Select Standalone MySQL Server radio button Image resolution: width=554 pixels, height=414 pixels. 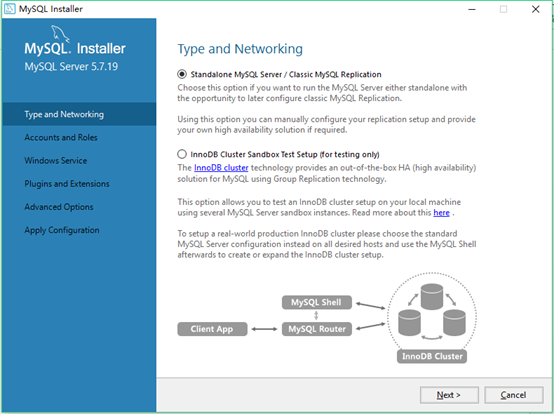tap(182, 74)
